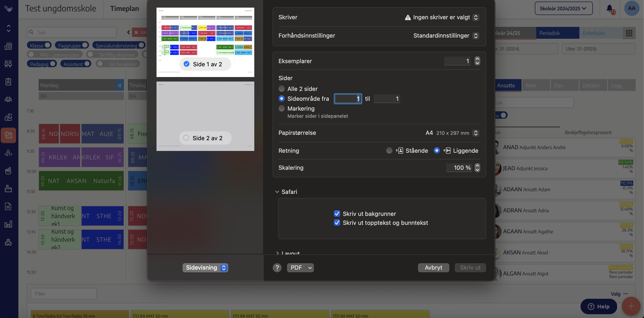The width and height of the screenshot is (644, 318).
Task: Switch to the Periodisk tab
Action: (x=557, y=33)
